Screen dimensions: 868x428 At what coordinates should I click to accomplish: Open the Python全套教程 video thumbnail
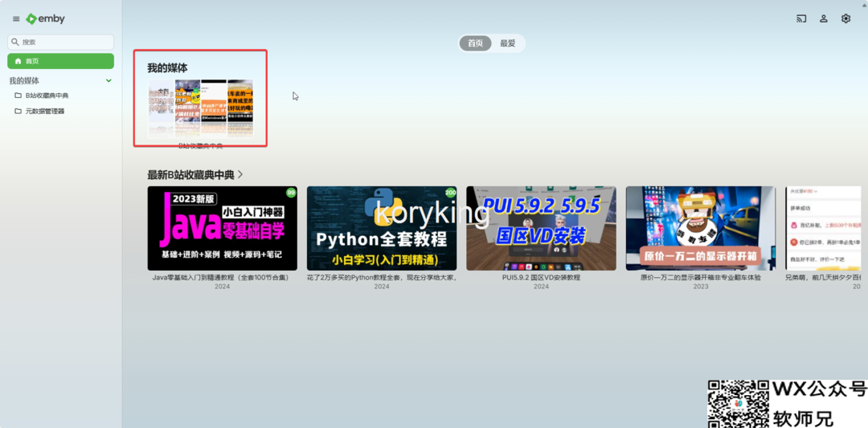point(382,228)
